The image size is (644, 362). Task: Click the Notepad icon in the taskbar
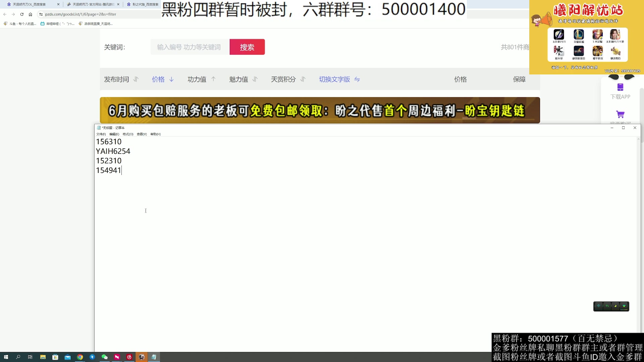tap(154, 357)
